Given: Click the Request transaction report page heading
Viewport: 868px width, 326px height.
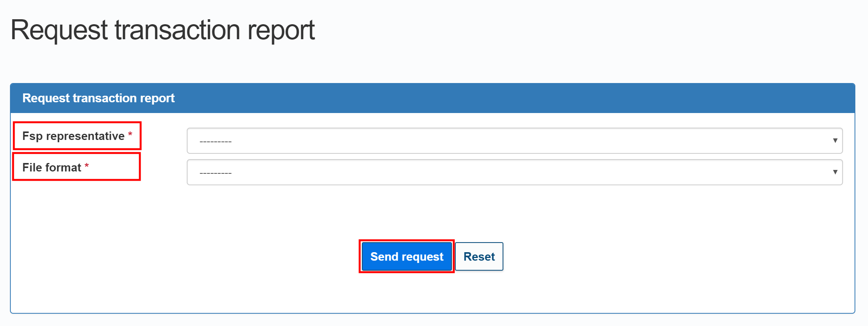Looking at the screenshot, I should coord(163,29).
